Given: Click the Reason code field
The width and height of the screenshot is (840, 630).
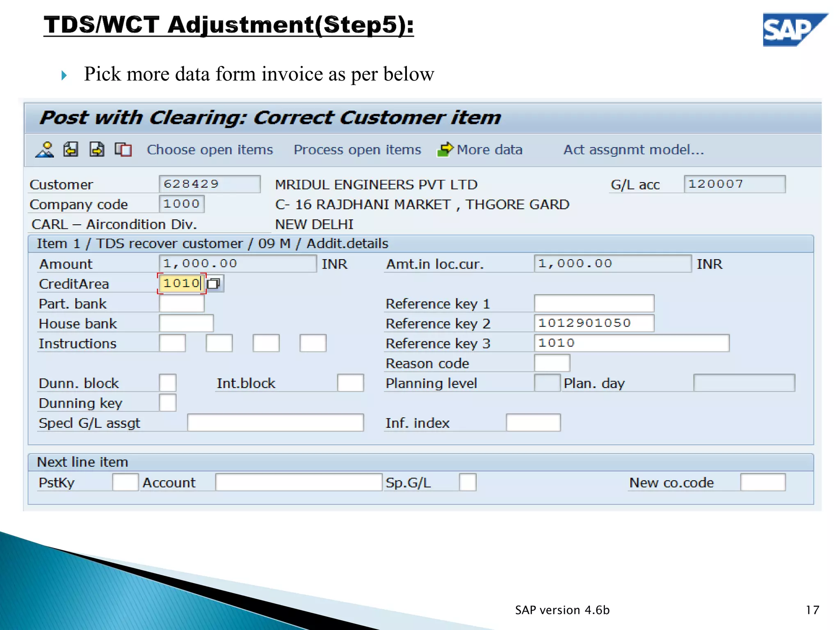Looking at the screenshot, I should (552, 363).
